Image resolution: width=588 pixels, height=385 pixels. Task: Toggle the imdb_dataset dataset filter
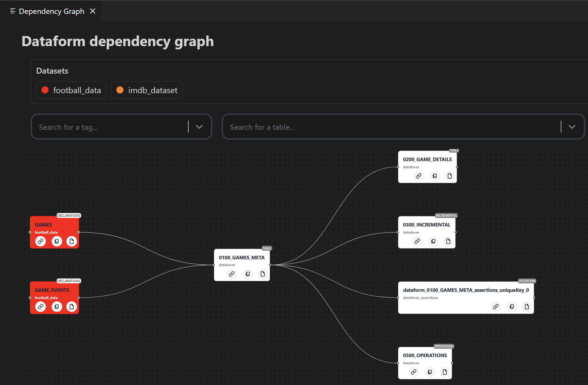click(147, 90)
